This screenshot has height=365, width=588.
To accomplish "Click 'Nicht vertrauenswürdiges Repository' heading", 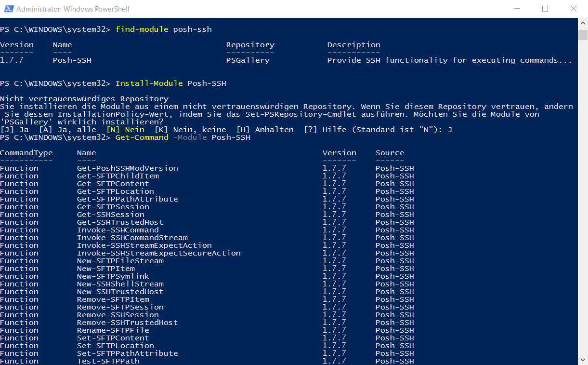I will [84, 99].
